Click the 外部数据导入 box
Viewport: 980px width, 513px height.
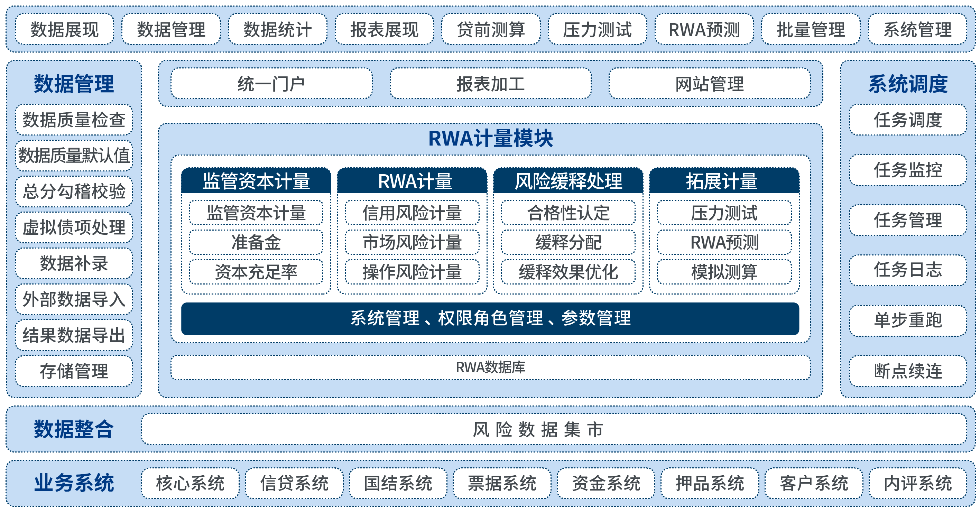74,299
